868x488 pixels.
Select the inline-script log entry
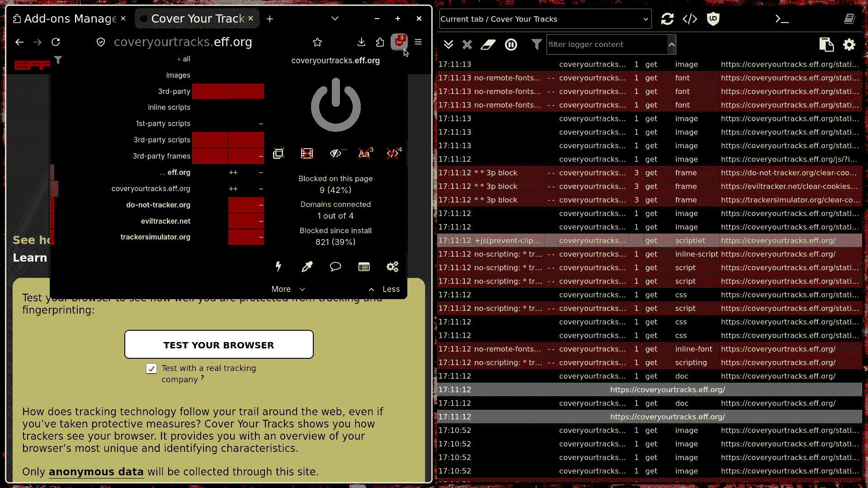[650, 254]
